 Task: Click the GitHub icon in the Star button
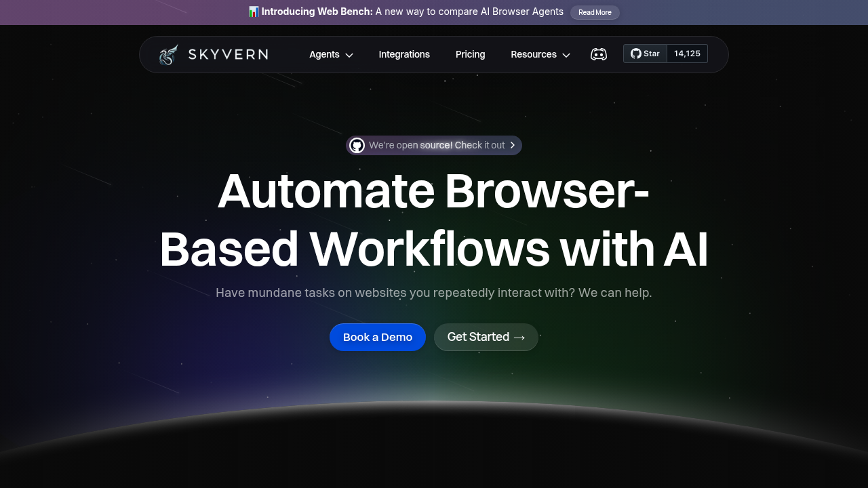coord(635,53)
